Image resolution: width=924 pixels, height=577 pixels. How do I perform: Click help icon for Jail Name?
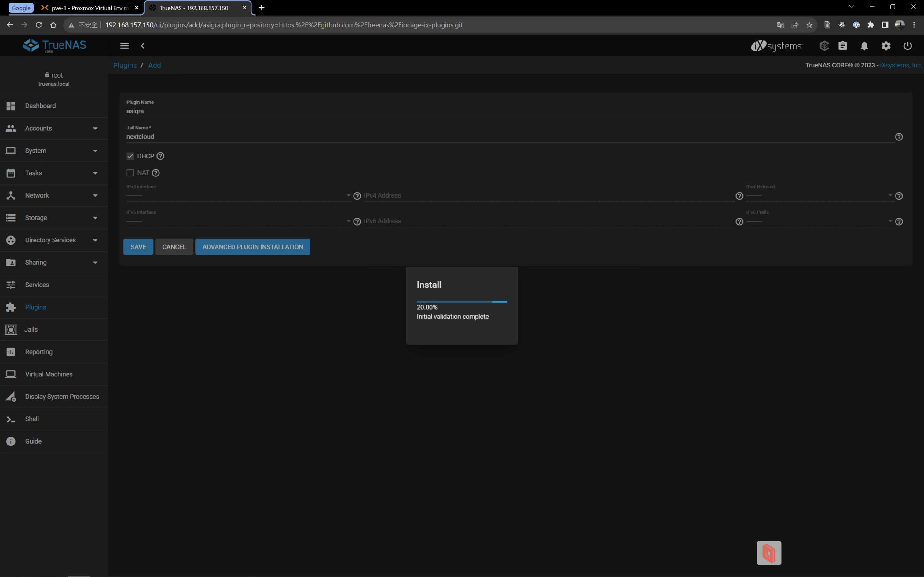tap(899, 137)
